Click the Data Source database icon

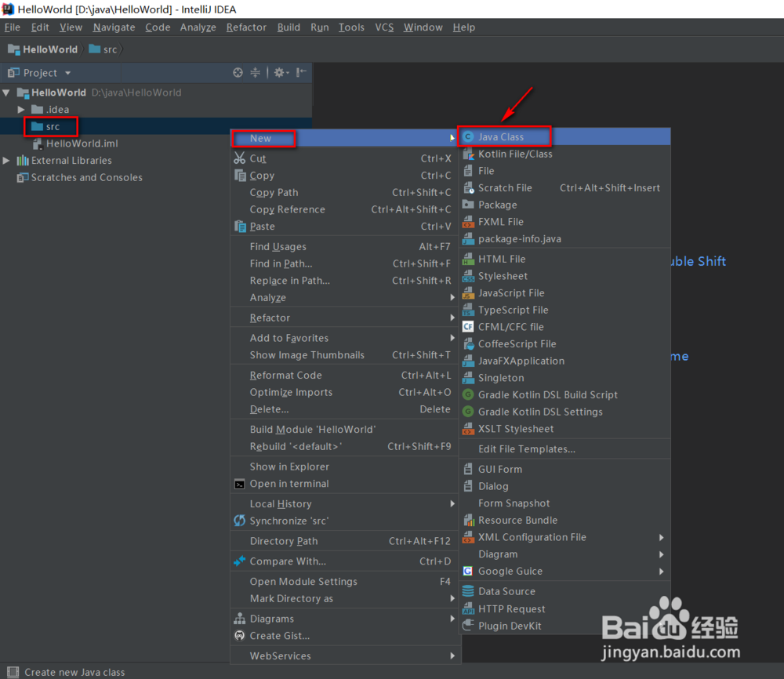468,591
